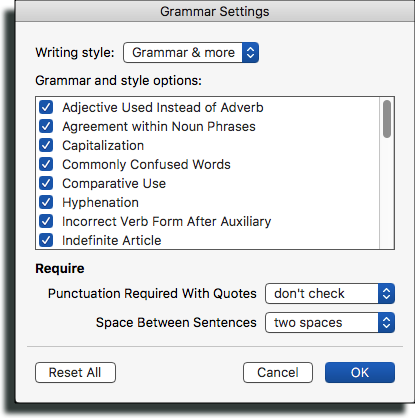
Task: Select the Hyphenation list item label
Action: coord(100,203)
